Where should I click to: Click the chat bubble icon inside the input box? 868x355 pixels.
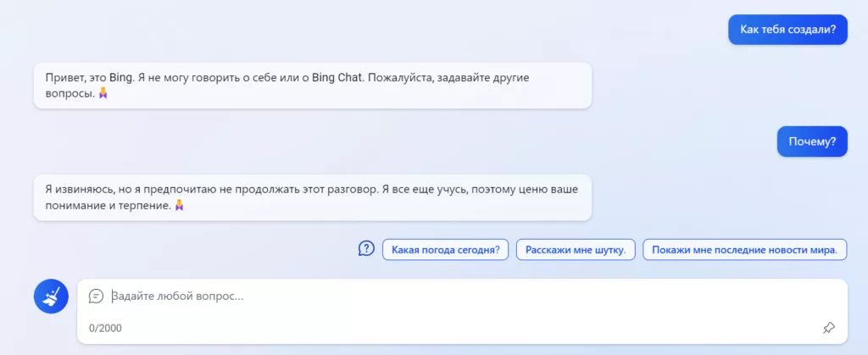(97, 297)
